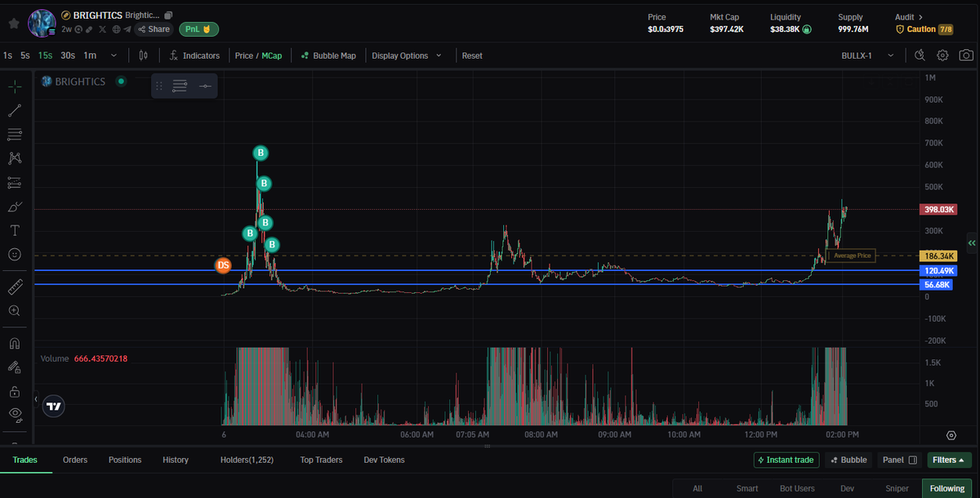Select the crosshair cursor tool
The image size is (980, 498).
point(15,87)
